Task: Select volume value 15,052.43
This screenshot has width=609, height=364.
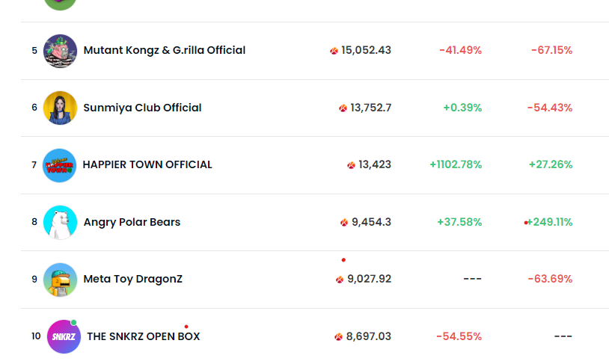Action: [367, 50]
